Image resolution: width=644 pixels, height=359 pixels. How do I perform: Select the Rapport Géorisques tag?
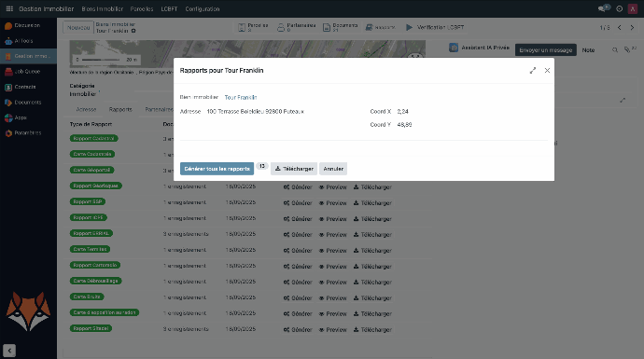click(96, 186)
